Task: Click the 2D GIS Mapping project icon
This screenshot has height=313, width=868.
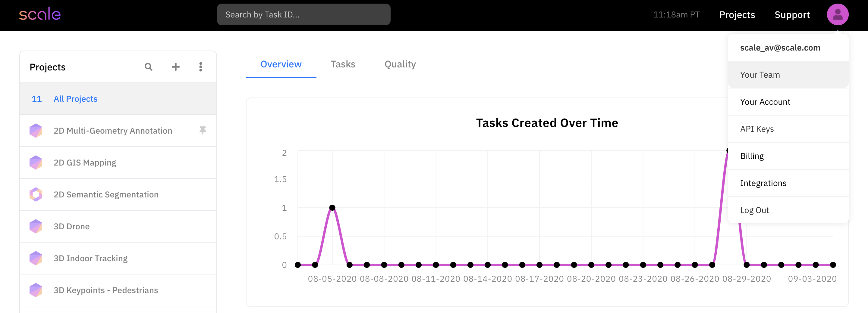Action: point(36,163)
